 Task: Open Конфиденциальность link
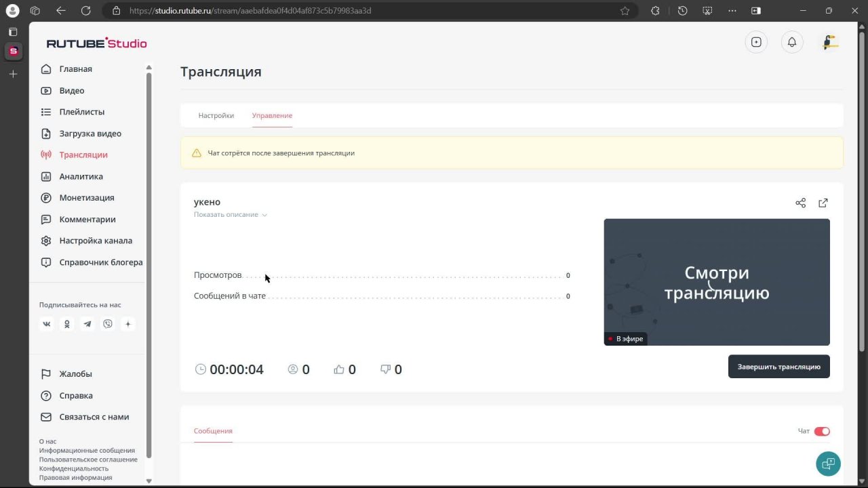click(x=74, y=468)
